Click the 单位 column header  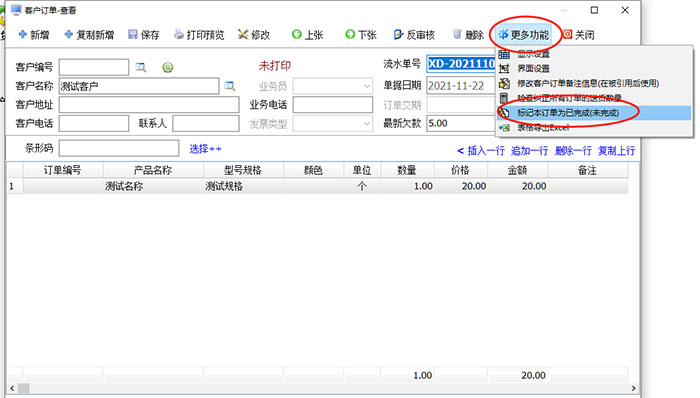pos(362,170)
